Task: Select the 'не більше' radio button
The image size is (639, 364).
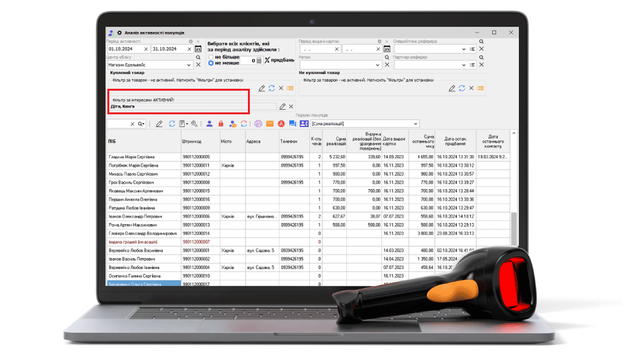Action: point(212,57)
